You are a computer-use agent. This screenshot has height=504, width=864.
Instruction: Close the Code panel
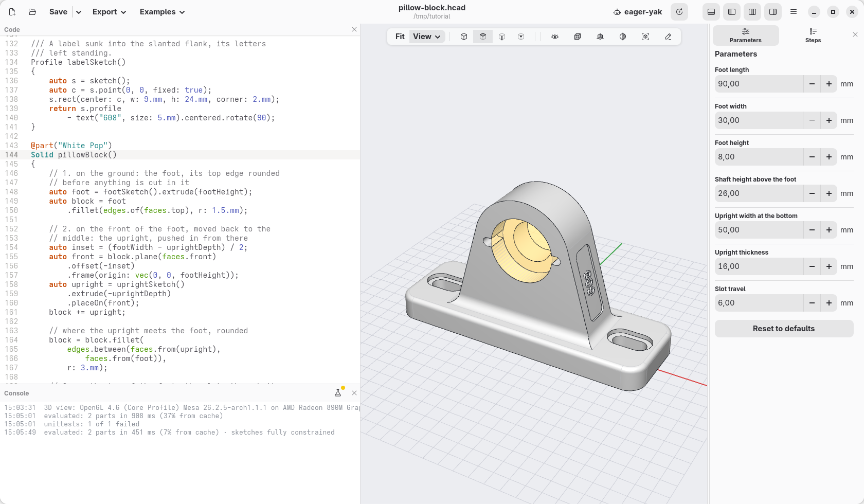coord(354,29)
